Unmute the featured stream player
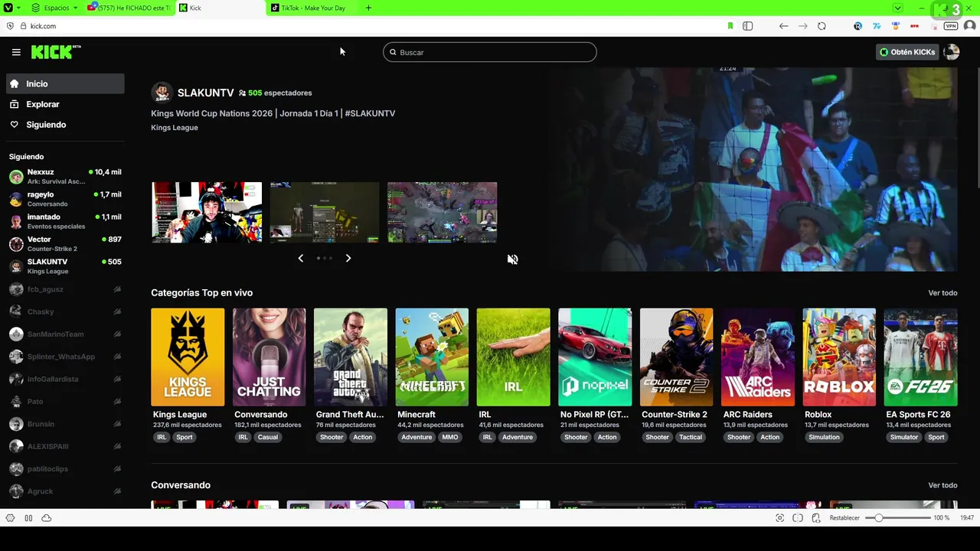This screenshot has width=980, height=551. click(513, 259)
